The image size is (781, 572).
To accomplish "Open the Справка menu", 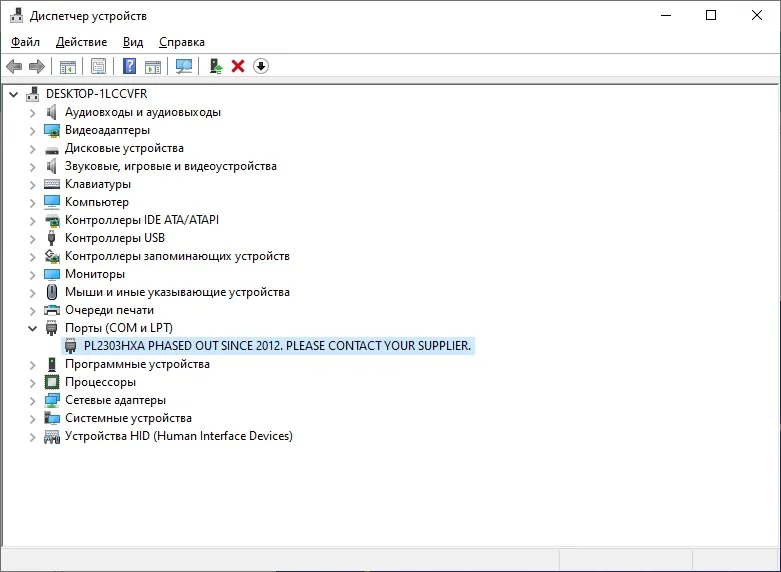I will pyautogui.click(x=182, y=42).
